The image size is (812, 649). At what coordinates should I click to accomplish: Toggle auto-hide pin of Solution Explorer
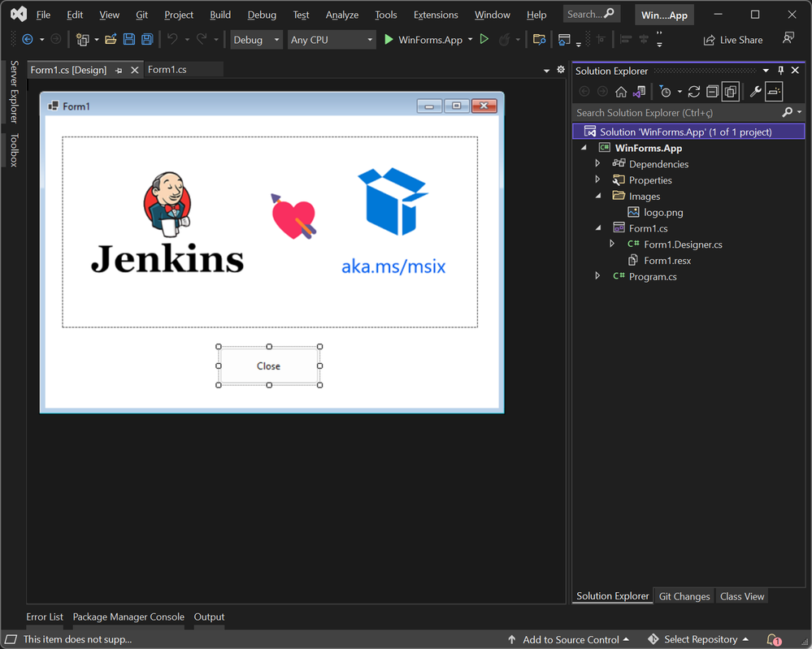780,71
